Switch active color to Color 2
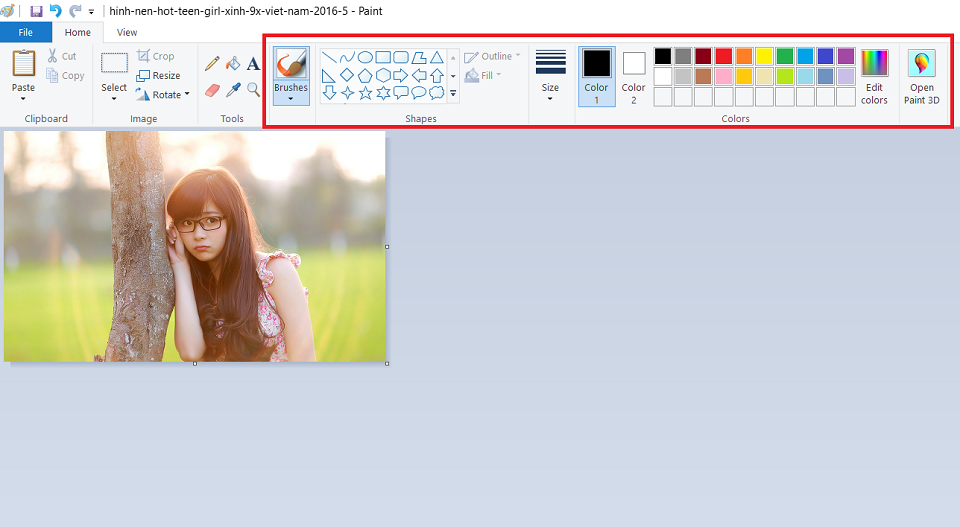Viewport: 960px width, 527px height. [x=634, y=76]
